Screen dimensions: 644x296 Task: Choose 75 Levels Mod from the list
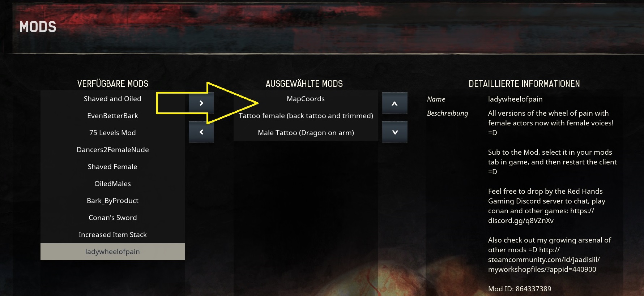(x=112, y=133)
